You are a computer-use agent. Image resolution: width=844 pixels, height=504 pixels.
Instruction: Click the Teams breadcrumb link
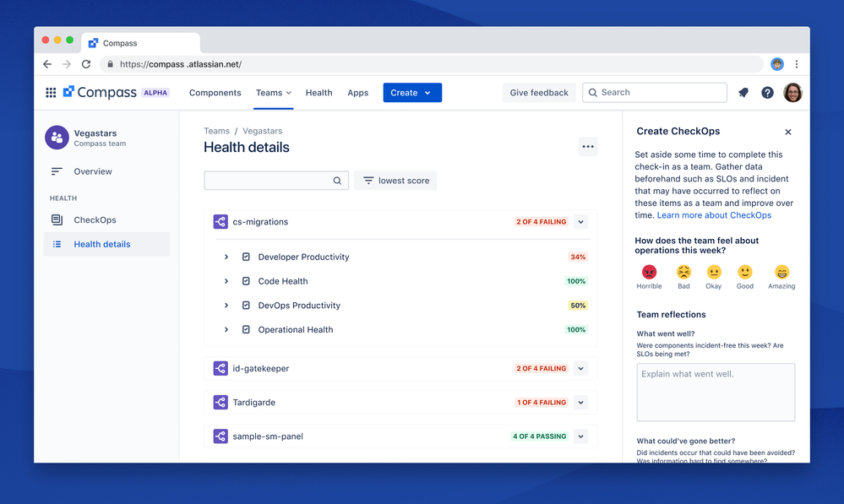[x=216, y=131]
